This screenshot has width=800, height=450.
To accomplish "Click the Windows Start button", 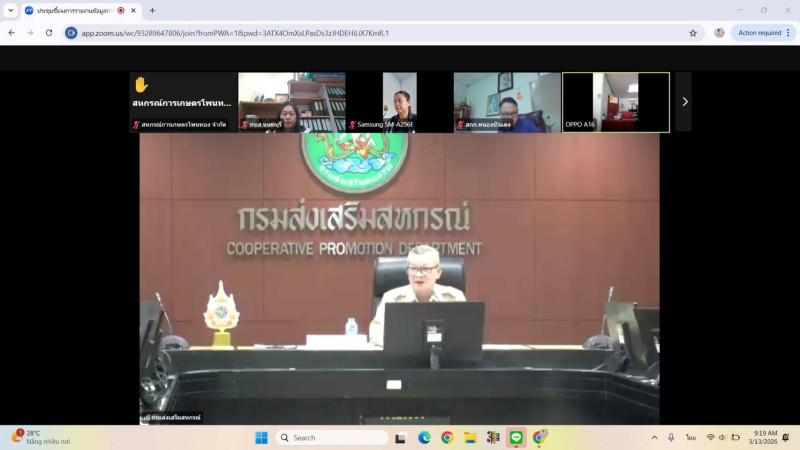I will 261,438.
